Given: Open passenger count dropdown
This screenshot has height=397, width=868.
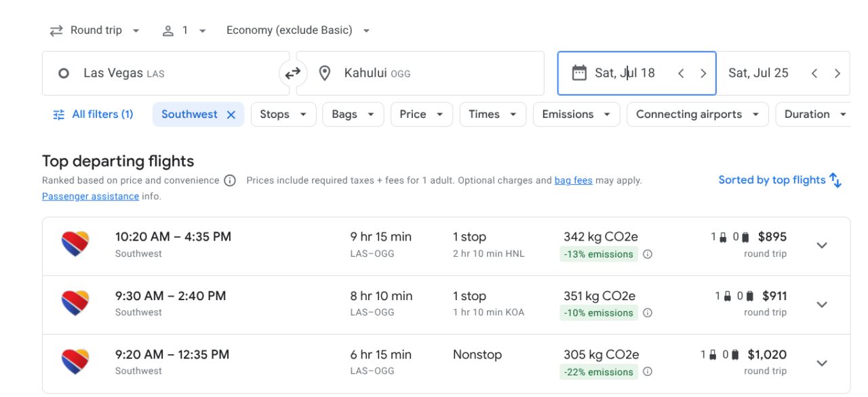Looking at the screenshot, I should (184, 30).
